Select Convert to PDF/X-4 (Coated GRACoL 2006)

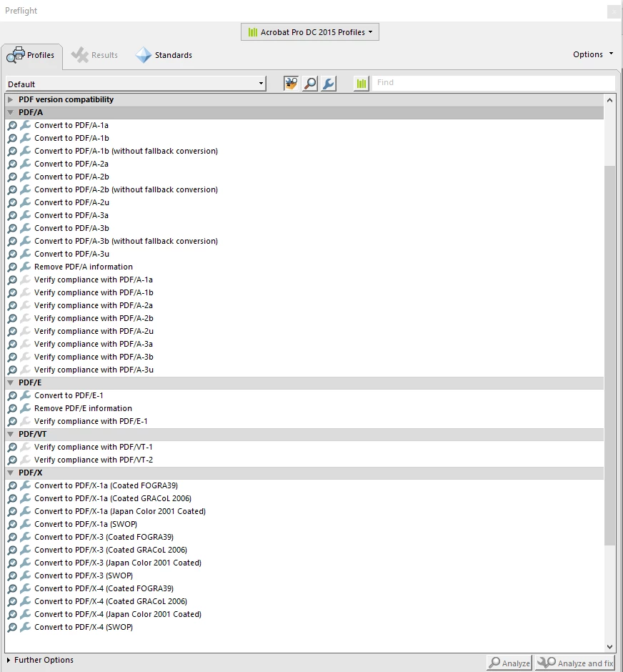click(111, 601)
